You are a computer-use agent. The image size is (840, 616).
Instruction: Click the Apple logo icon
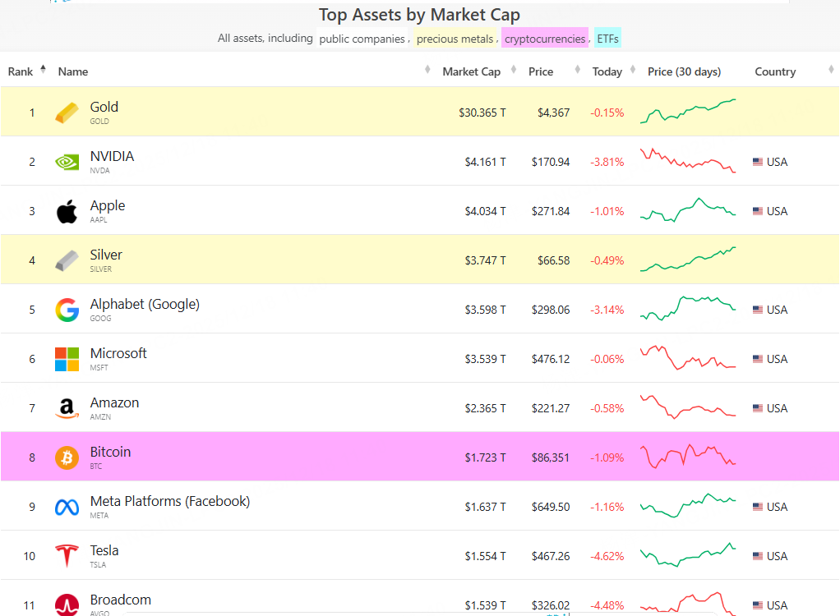pos(67,211)
